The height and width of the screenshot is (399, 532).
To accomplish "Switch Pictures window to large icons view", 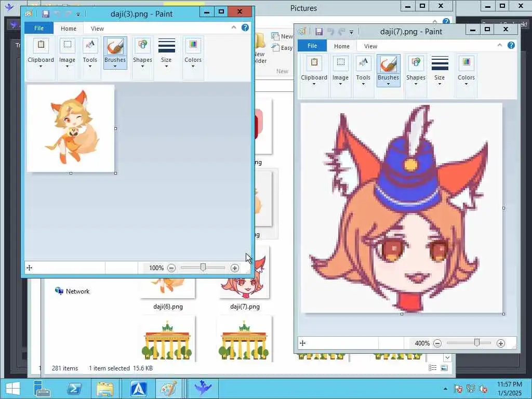I will pos(444,368).
